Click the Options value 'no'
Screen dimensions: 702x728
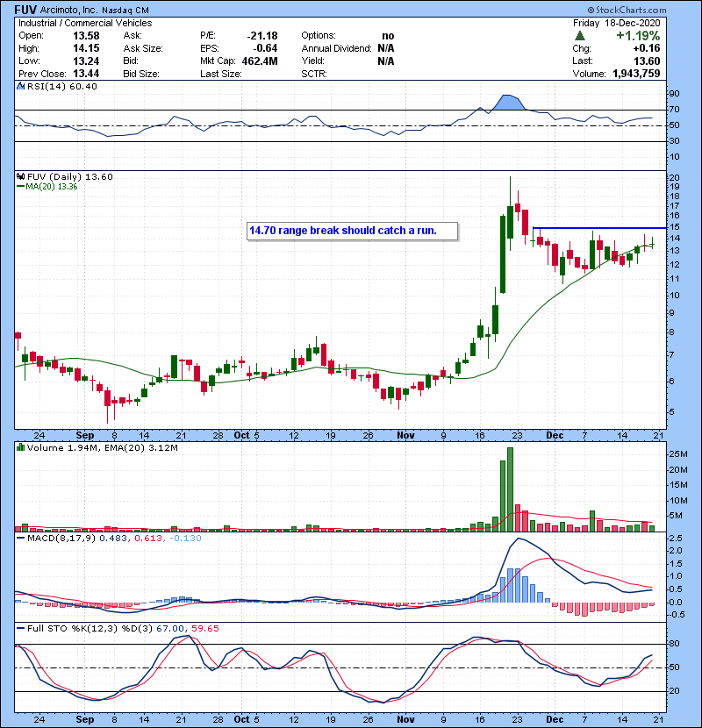[388, 36]
